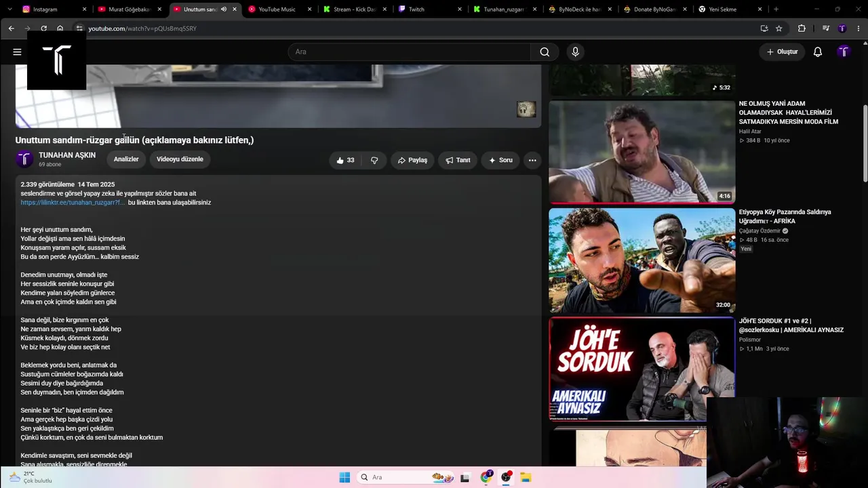Switch to the Stream - Kick tab
Viewport: 868px width, 488px height.
tap(354, 9)
